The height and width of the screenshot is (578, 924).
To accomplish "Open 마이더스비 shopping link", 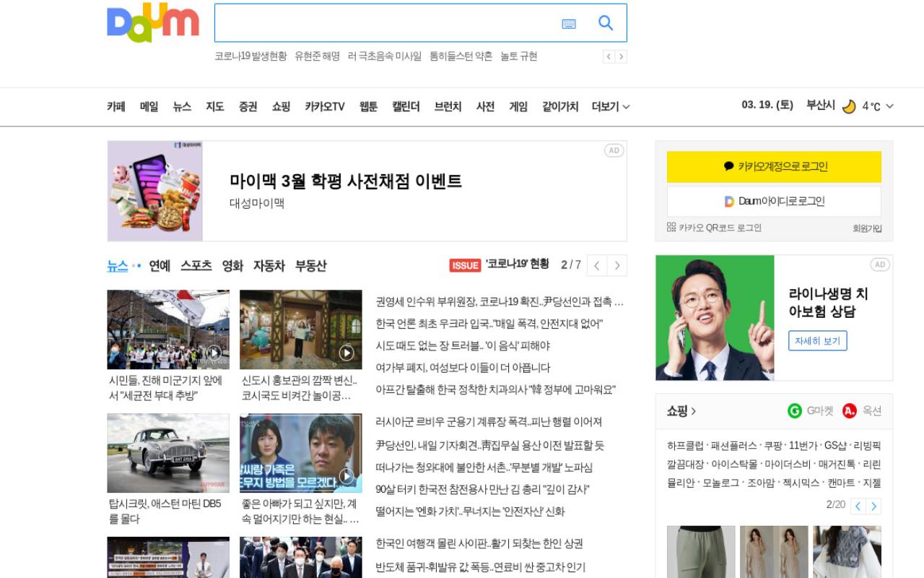I will click(x=788, y=465).
